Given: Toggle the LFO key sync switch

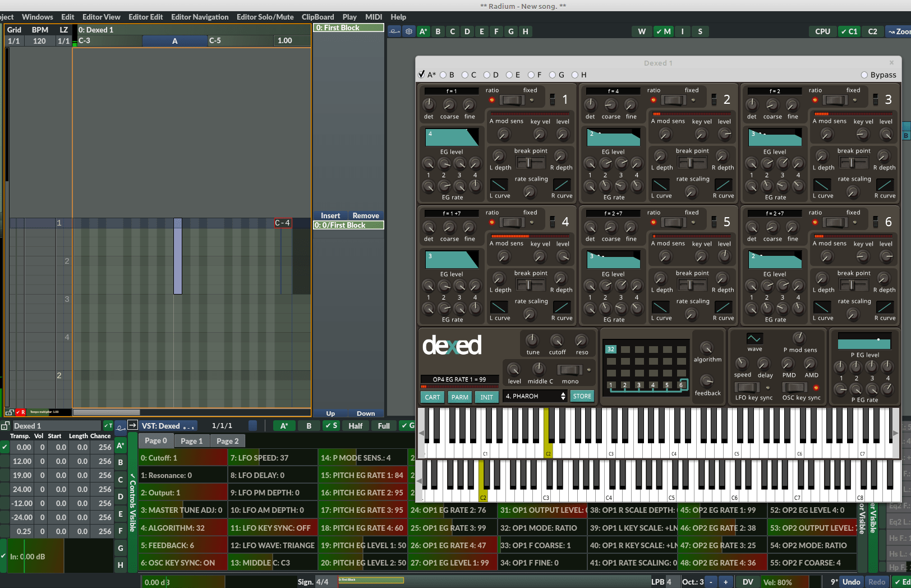Looking at the screenshot, I should click(746, 387).
